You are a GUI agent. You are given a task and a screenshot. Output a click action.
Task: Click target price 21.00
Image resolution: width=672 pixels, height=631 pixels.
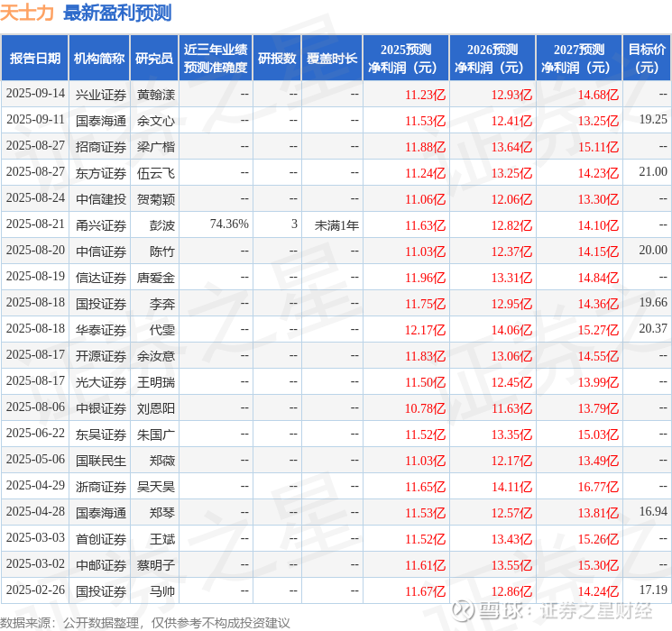653,172
